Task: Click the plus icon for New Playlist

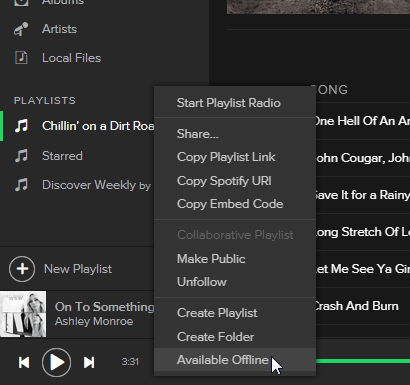Action: pos(22,269)
